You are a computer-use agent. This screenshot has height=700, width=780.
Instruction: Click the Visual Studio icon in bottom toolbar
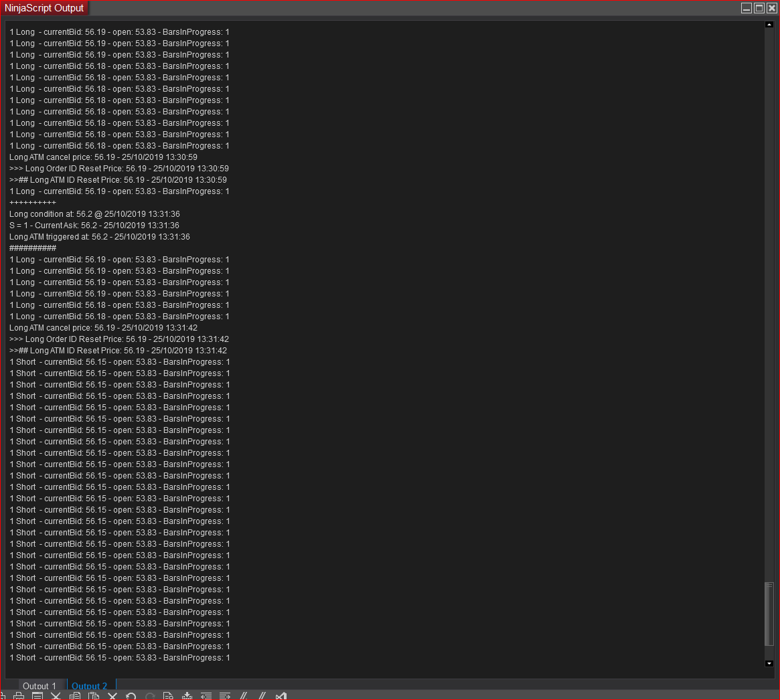tap(281, 696)
